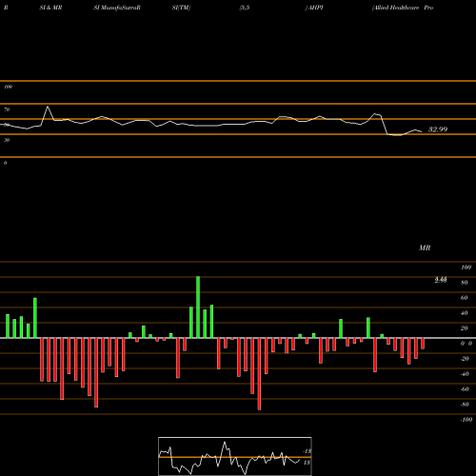This screenshot has width=476, height=476.
Task: Click the sharp spike peak on RSI line
Action: pyautogui.click(x=48, y=107)
